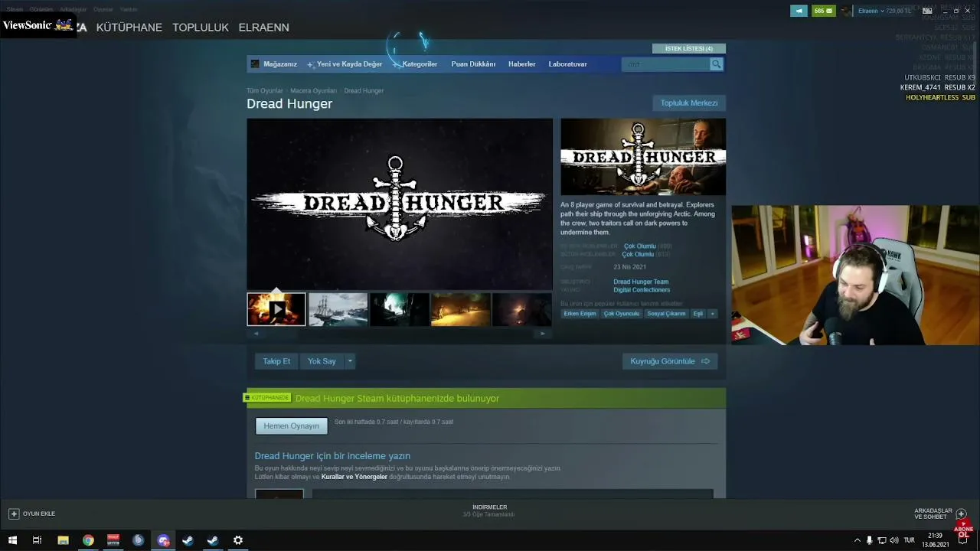This screenshot has height=551, width=980.
Task: Click the Tüm Oyunlar breadcrumb
Action: (x=265, y=91)
